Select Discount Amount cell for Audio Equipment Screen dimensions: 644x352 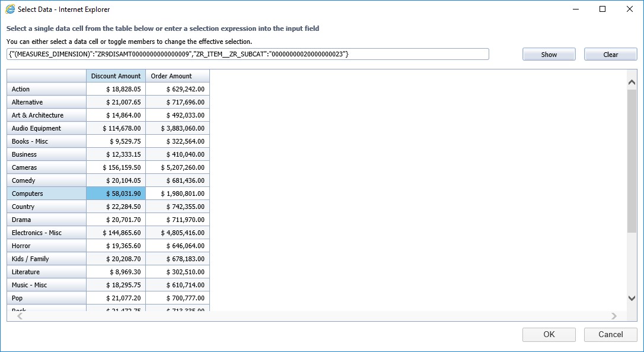tap(116, 128)
